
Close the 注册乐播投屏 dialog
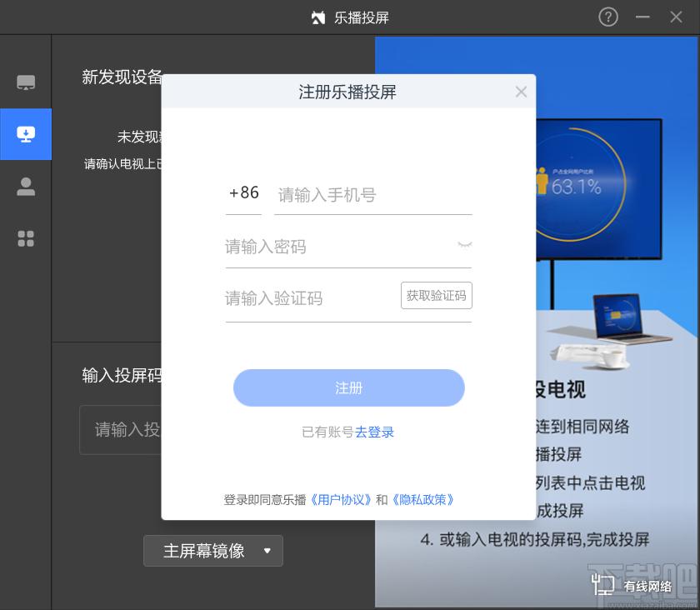coord(521,92)
